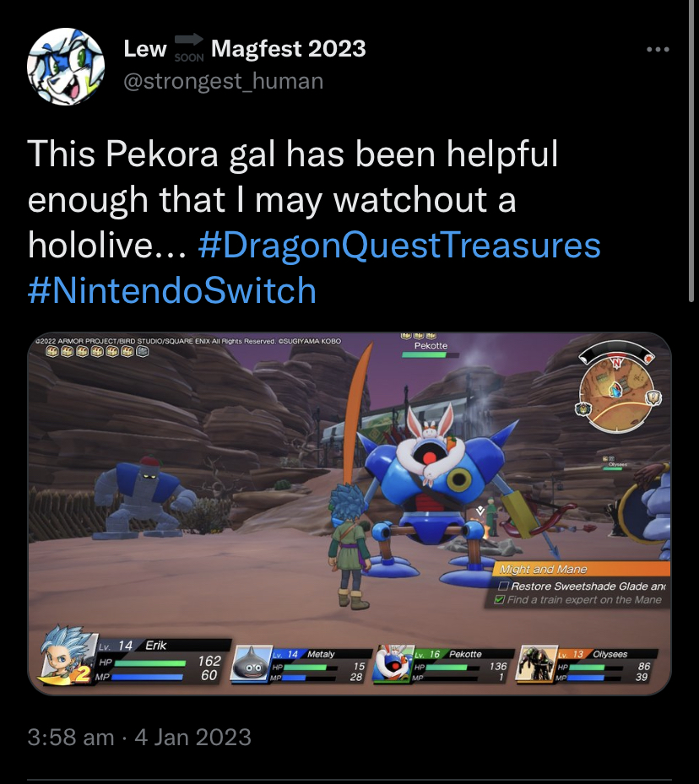Tap the Metaly slime portrait icon
699x784 pixels.
pyautogui.click(x=251, y=663)
